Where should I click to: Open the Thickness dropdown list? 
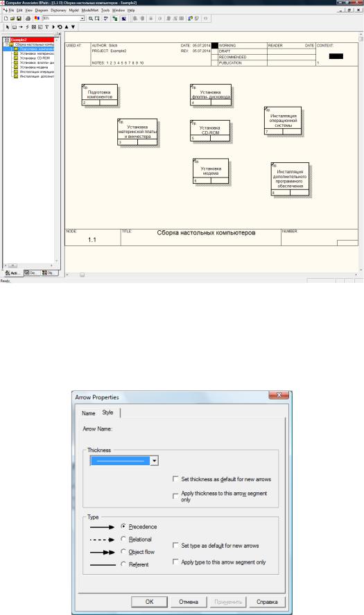tap(155, 461)
